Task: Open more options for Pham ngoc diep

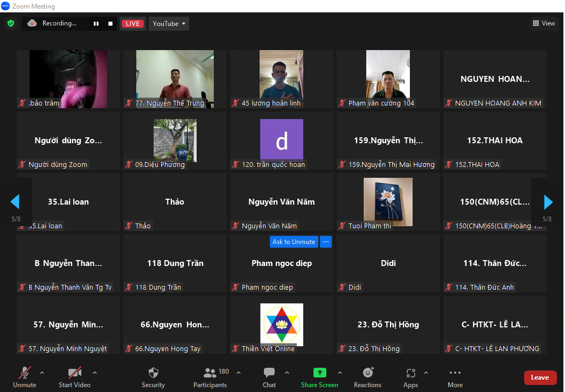Action: (x=326, y=242)
